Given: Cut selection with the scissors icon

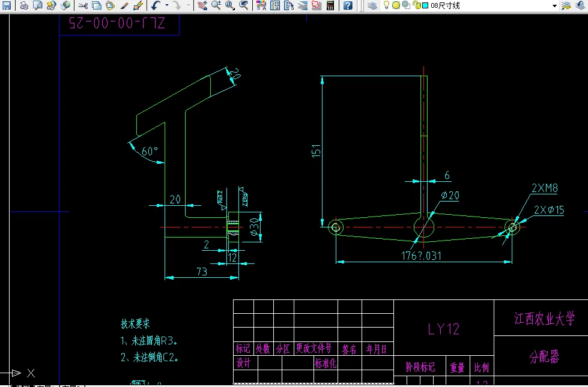Looking at the screenshot, I should pos(83,5).
